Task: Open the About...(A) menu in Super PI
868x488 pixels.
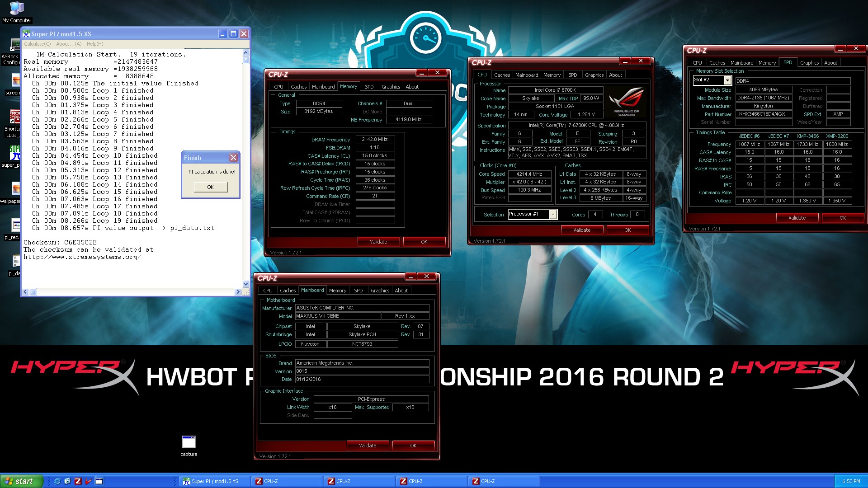Action: pyautogui.click(x=69, y=44)
